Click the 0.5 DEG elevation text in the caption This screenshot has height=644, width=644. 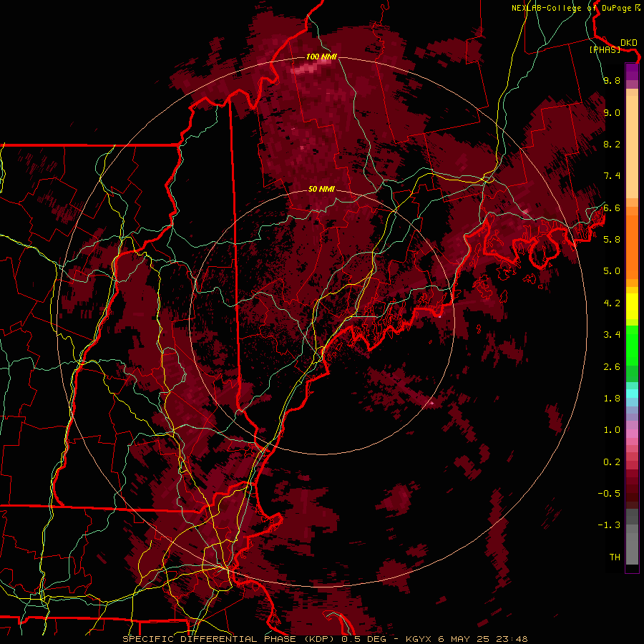364,639
